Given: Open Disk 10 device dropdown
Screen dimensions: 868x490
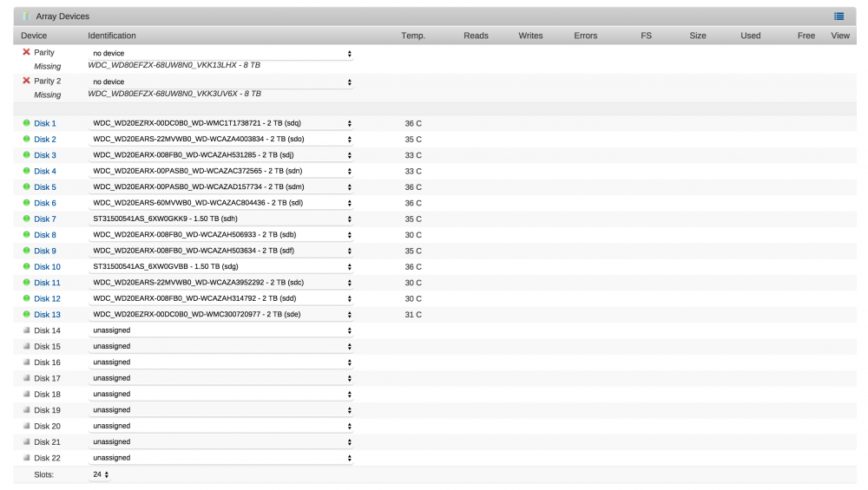Looking at the screenshot, I should 220,266.
